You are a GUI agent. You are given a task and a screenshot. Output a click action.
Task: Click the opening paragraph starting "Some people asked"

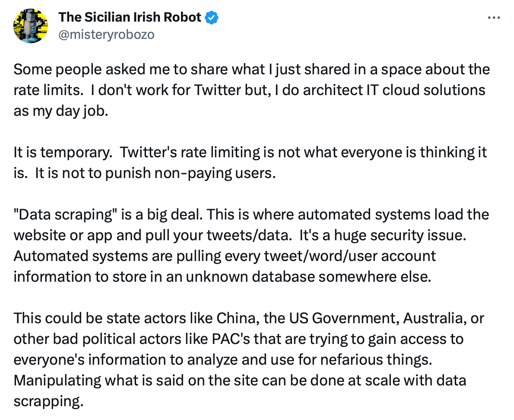click(251, 70)
